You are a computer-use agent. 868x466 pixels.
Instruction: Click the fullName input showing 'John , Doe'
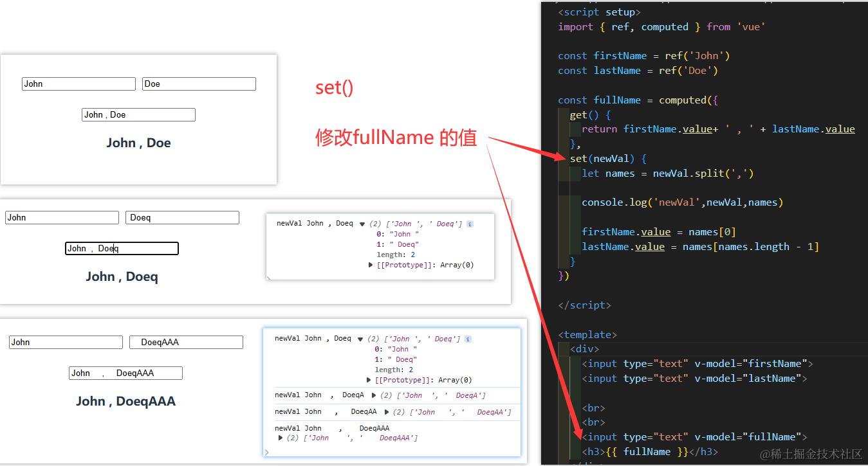139,114
